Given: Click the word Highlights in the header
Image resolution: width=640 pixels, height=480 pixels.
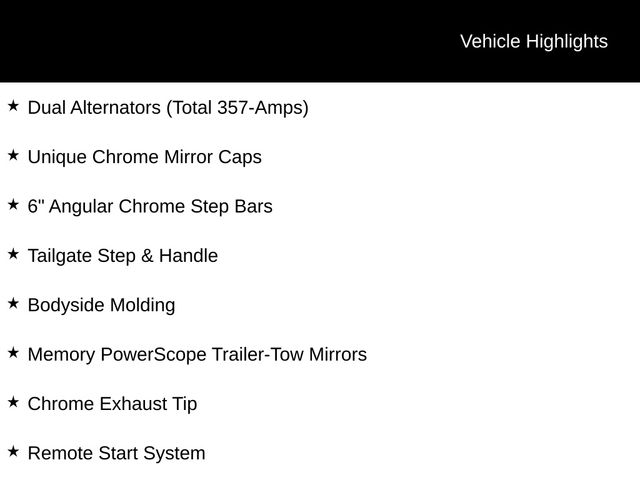Looking at the screenshot, I should pyautogui.click(x=567, y=42).
